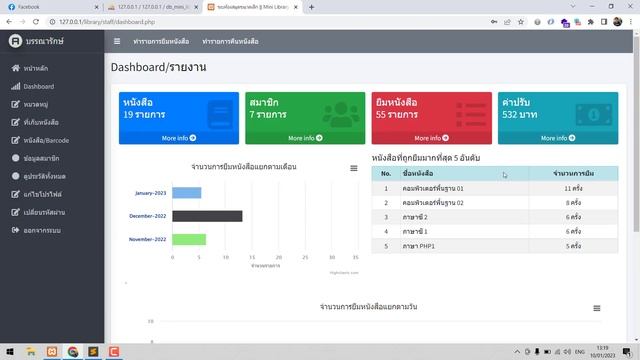Open ทำรายการยืมหนังสือ in top navbar

click(161, 41)
